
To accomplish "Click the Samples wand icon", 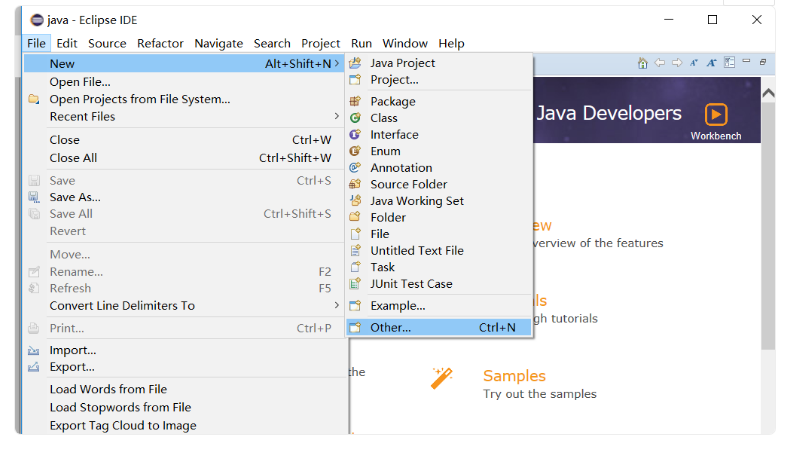I will (x=442, y=377).
